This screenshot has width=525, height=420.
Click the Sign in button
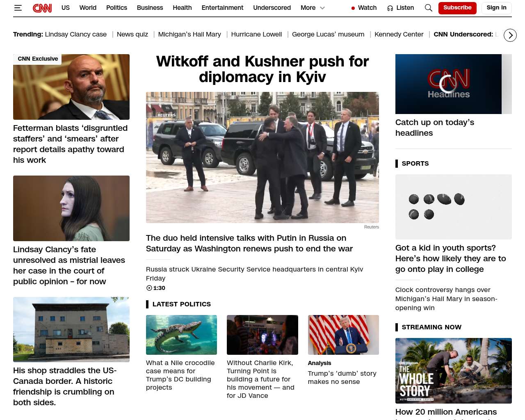pos(496,8)
